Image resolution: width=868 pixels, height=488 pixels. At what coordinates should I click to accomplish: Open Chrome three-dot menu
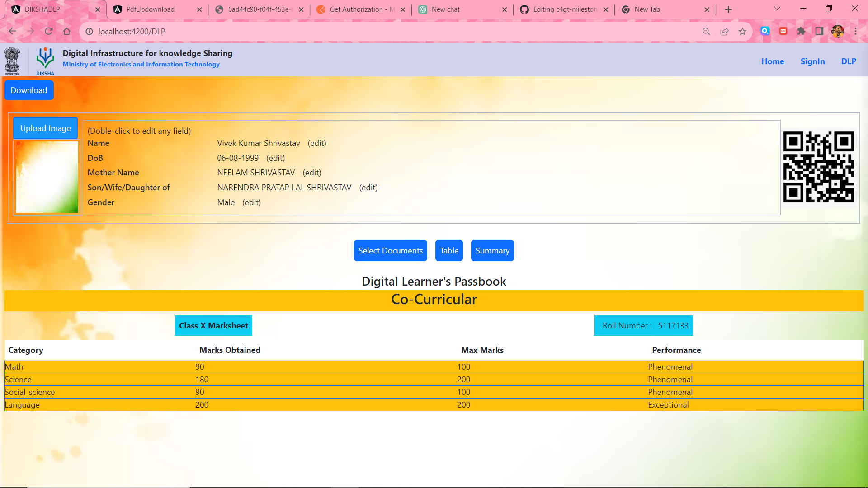[x=855, y=31]
